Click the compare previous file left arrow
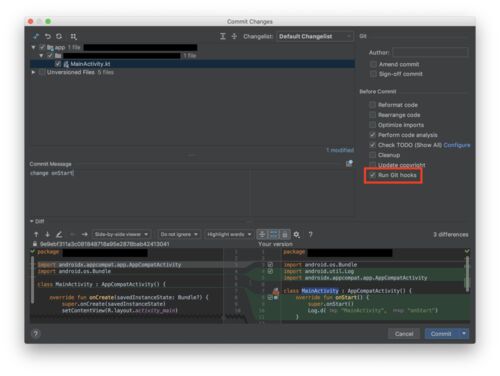This screenshot has height=376, width=500. click(x=73, y=234)
